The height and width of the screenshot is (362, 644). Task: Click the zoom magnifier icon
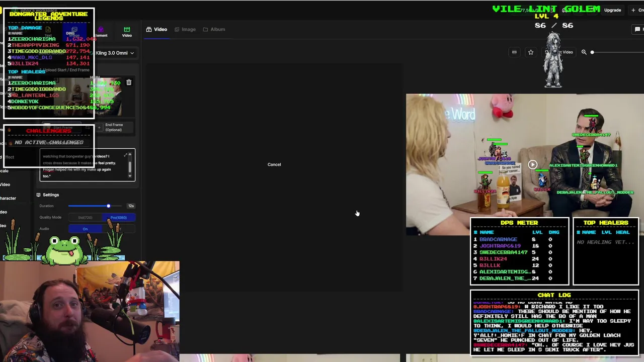click(584, 52)
